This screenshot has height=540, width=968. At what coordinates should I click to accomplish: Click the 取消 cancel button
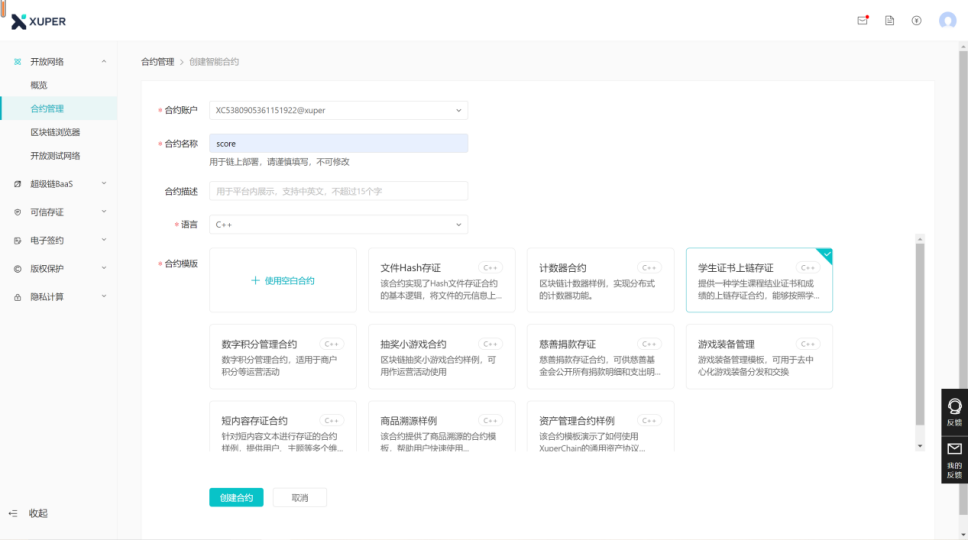click(x=299, y=497)
